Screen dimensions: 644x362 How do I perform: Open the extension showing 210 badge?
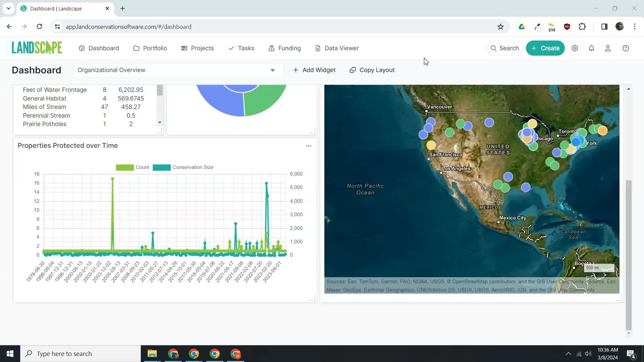(552, 27)
